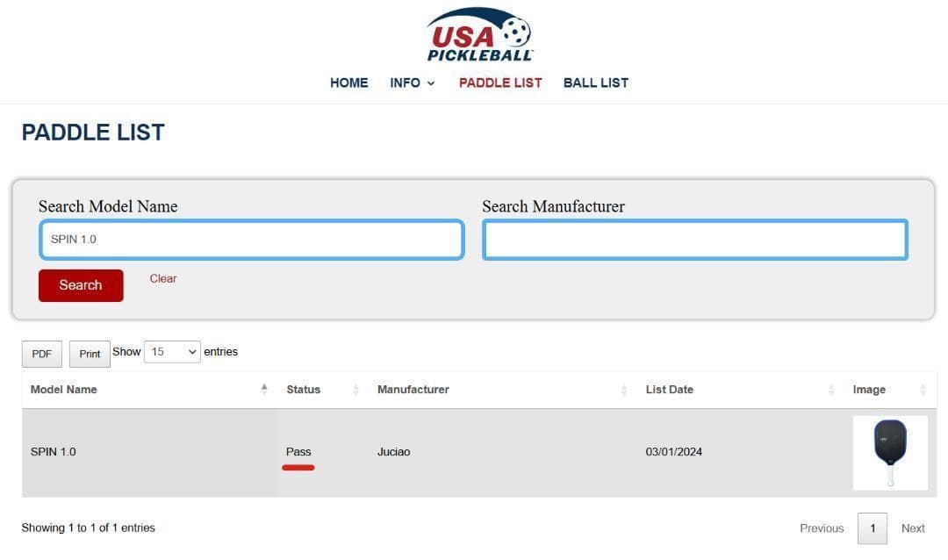Click the Pass status cell
The height and width of the screenshot is (560, 948).
323,452
